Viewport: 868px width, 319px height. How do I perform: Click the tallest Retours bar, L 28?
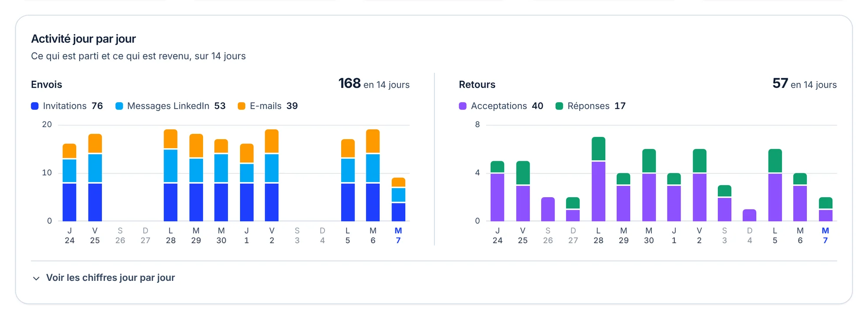pos(598,179)
